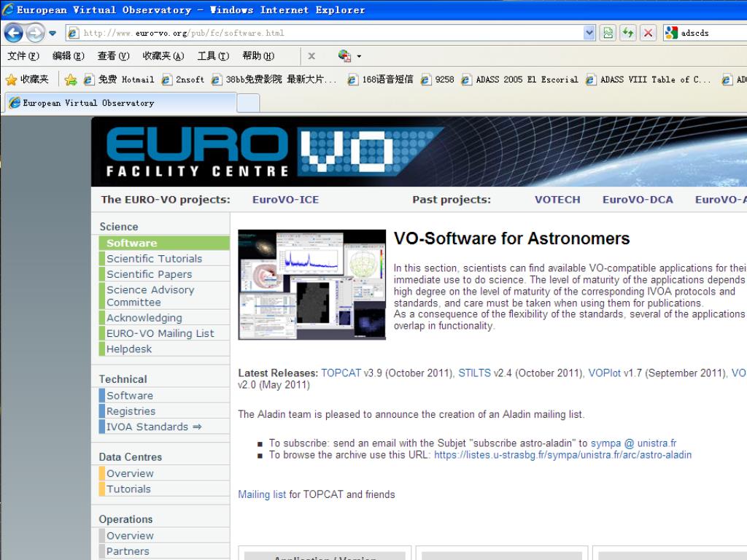Open recent pages dropdown next to Forward
Screen dimensions: 747x560
pyautogui.click(x=53, y=34)
